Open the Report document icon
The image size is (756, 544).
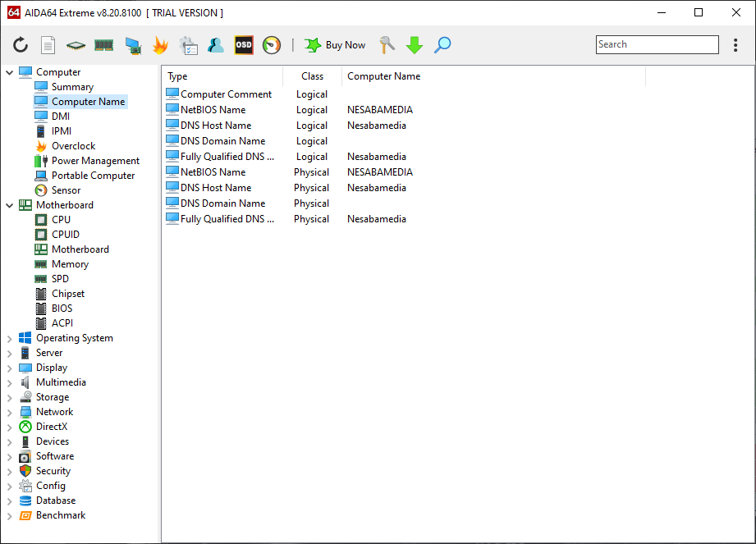pos(48,45)
